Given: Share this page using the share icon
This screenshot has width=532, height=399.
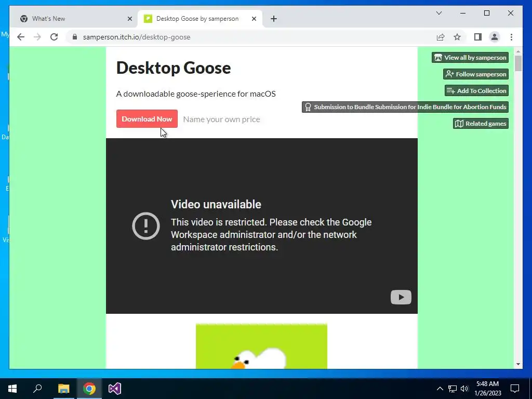Looking at the screenshot, I should pos(441,37).
